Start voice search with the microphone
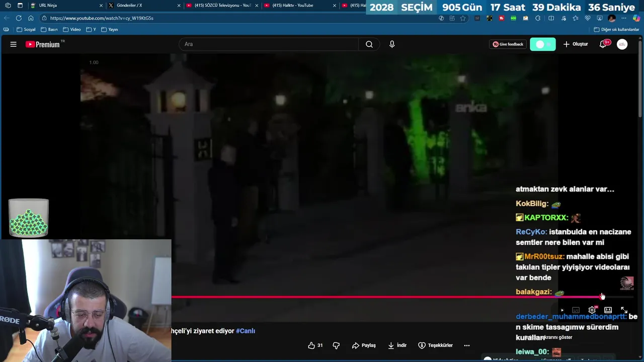The height and width of the screenshot is (362, 644). point(392,44)
